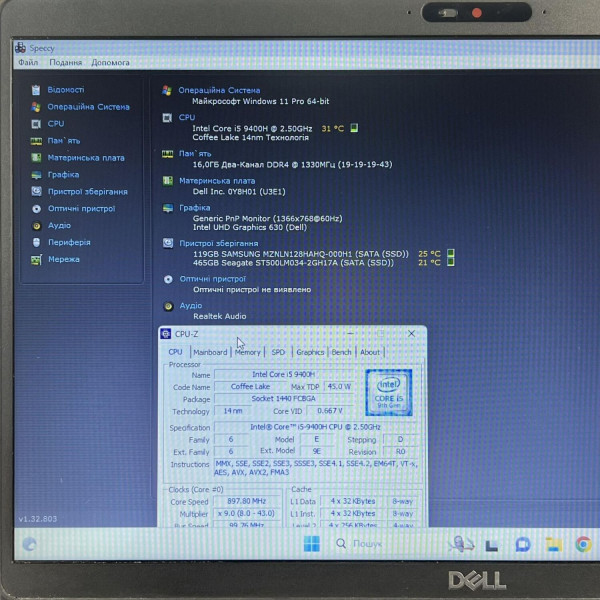Minimize the CPU-Z window
600x600 pixels.
coord(350,334)
